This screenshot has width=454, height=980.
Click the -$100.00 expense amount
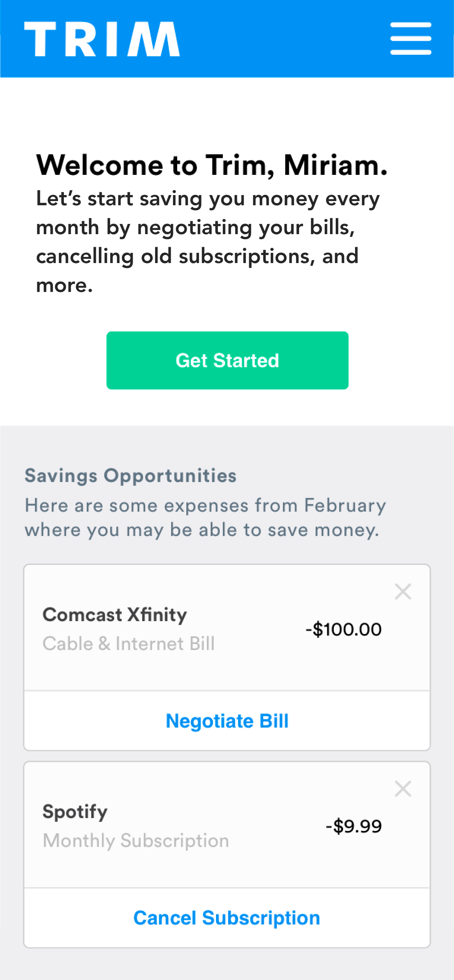(x=343, y=629)
